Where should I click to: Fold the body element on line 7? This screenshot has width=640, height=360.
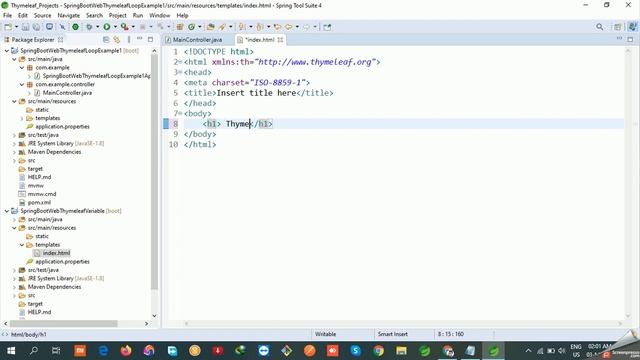180,113
